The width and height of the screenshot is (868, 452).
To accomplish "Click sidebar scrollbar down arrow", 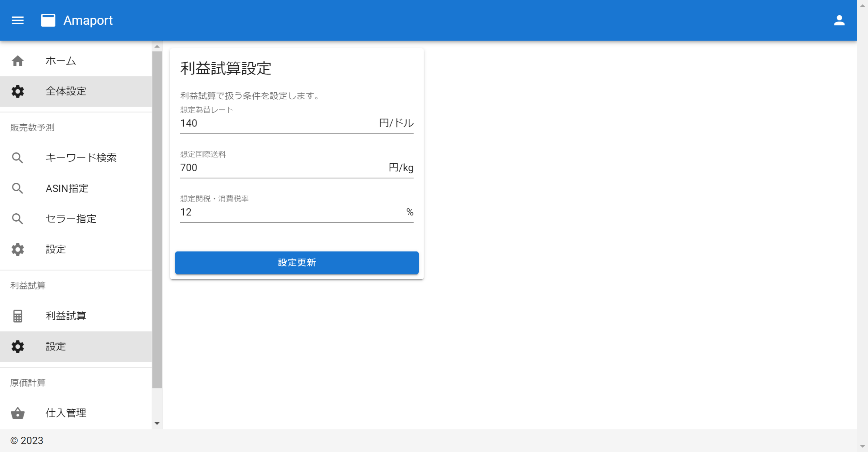I will point(157,423).
